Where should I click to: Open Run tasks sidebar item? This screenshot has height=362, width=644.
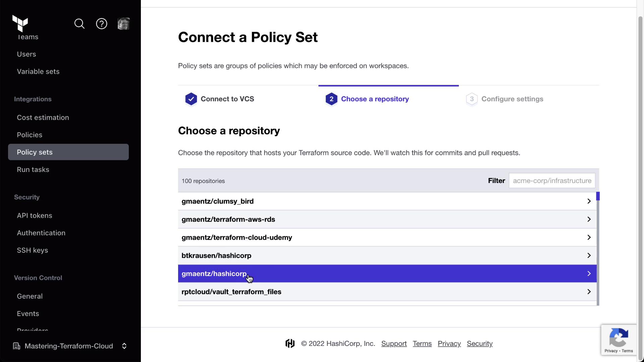click(x=33, y=170)
